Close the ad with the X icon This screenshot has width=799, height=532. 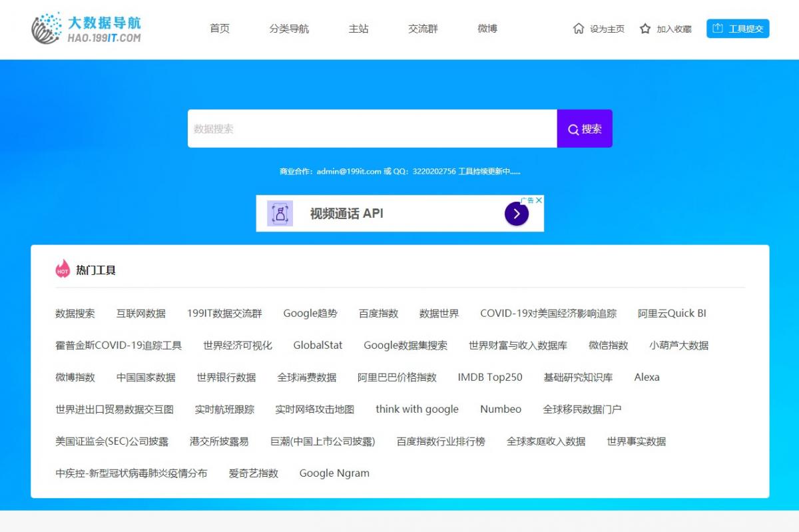click(x=539, y=200)
